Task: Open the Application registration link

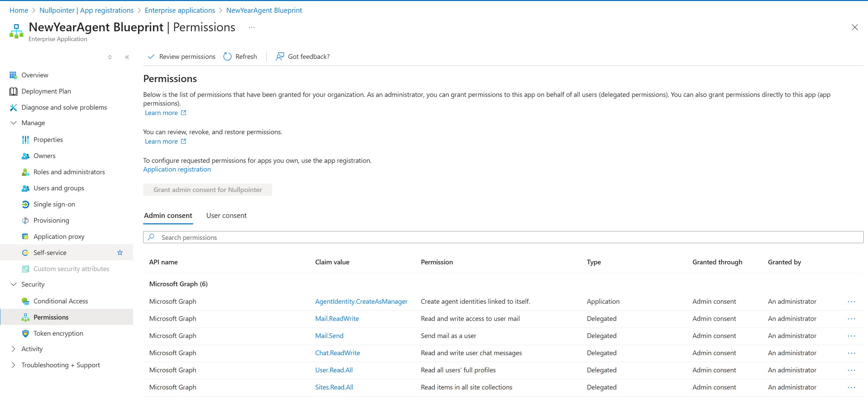Action: (177, 169)
